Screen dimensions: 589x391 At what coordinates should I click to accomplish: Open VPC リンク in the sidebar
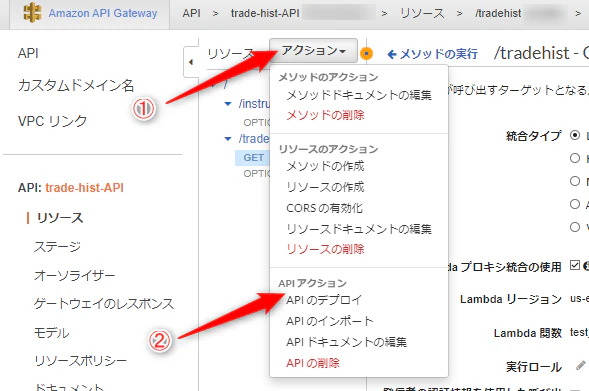pyautogui.click(x=52, y=121)
